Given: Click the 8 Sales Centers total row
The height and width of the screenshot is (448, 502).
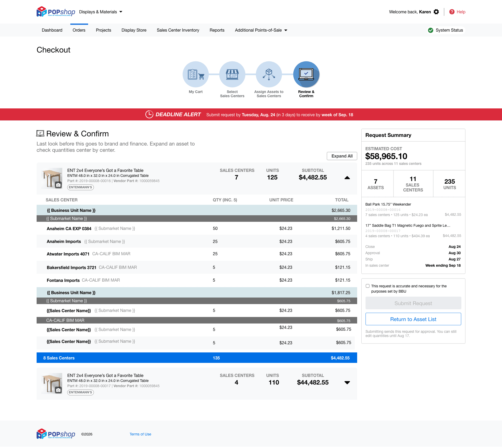Looking at the screenshot, I should [x=197, y=358].
